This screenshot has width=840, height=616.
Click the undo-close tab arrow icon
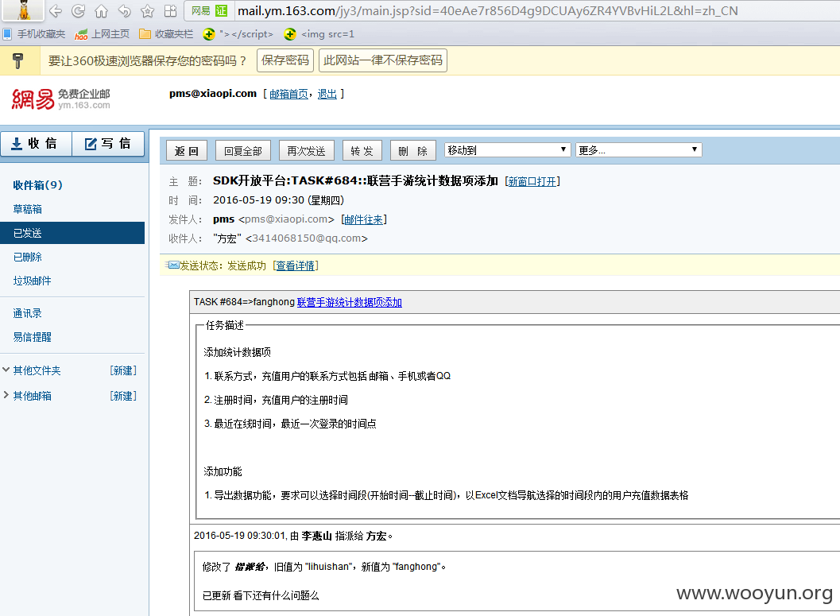[124, 10]
